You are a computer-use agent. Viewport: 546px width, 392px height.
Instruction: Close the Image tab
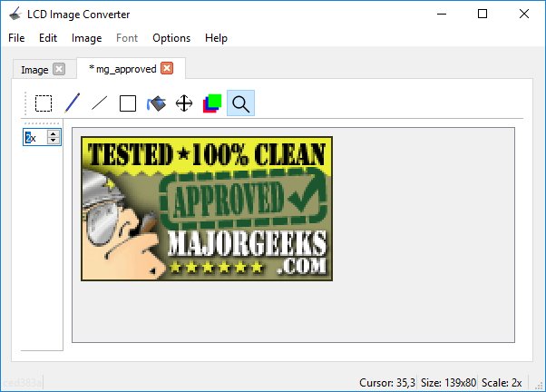59,69
